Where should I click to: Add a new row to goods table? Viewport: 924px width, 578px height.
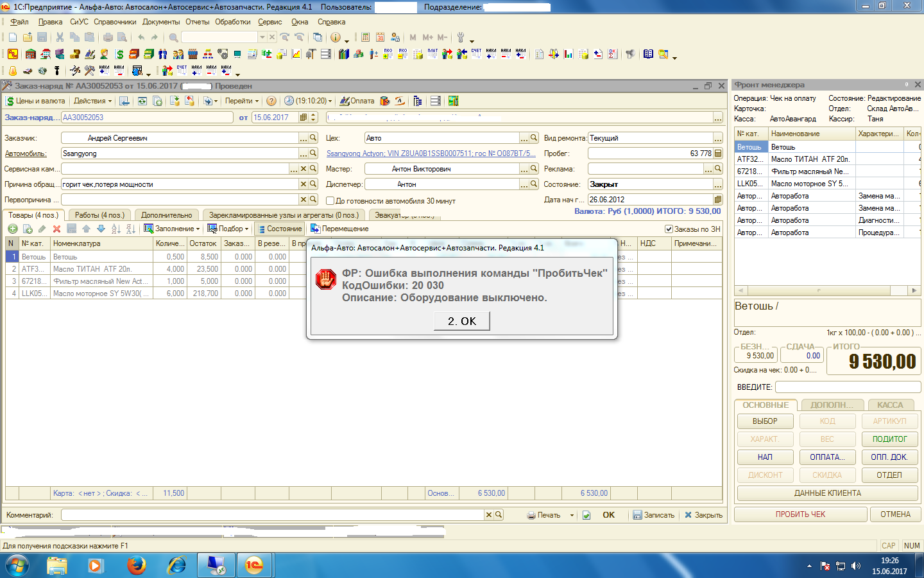pyautogui.click(x=12, y=229)
